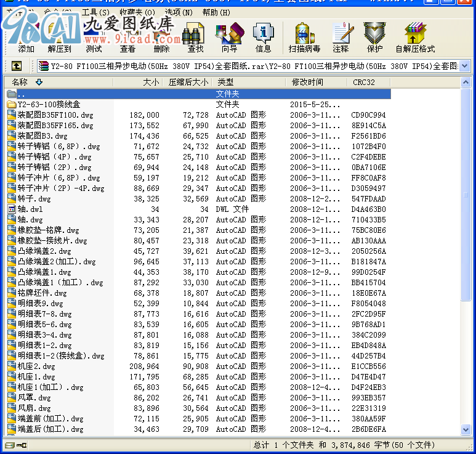The image size is (476, 454).
Task: Run Virus Scan (扫描病毒) tool
Action: 304,38
